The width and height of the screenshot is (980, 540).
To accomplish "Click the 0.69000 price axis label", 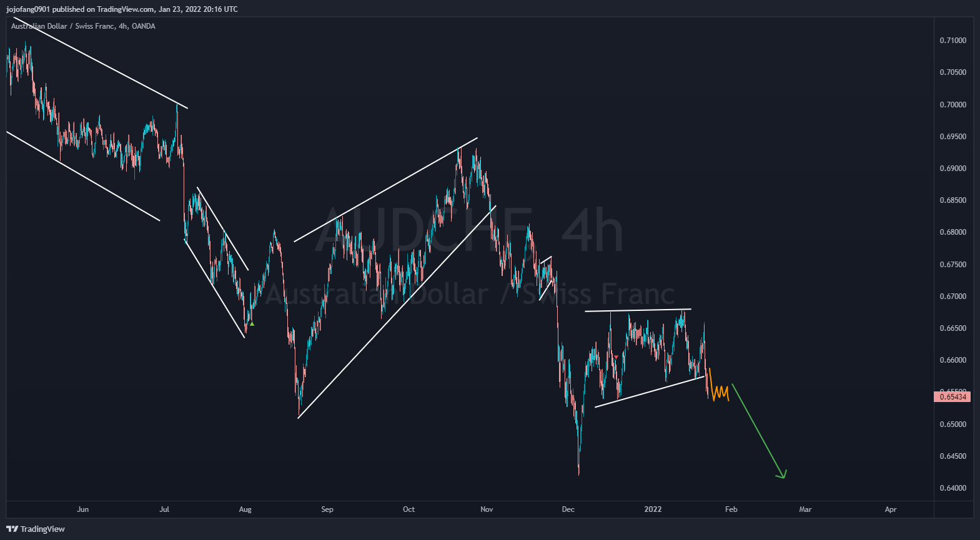I will click(953, 169).
